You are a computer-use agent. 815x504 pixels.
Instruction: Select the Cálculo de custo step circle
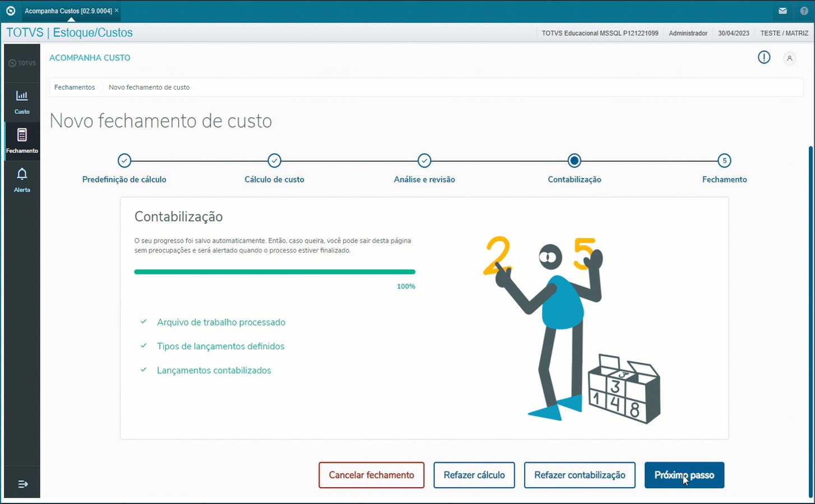click(x=274, y=161)
